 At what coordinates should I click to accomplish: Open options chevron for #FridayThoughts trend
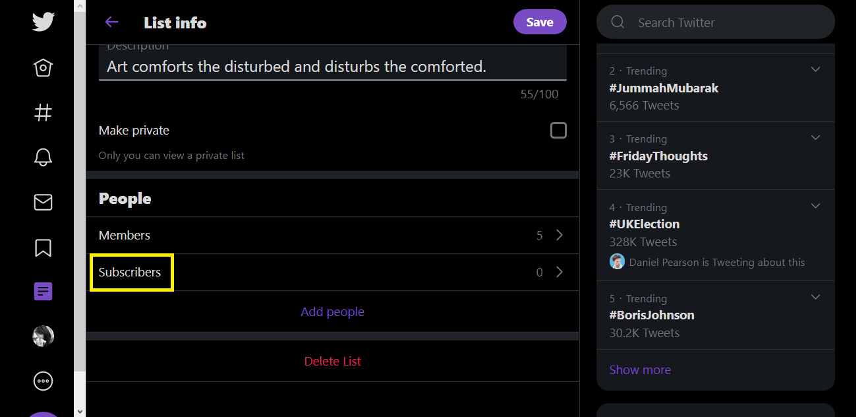[815, 138]
